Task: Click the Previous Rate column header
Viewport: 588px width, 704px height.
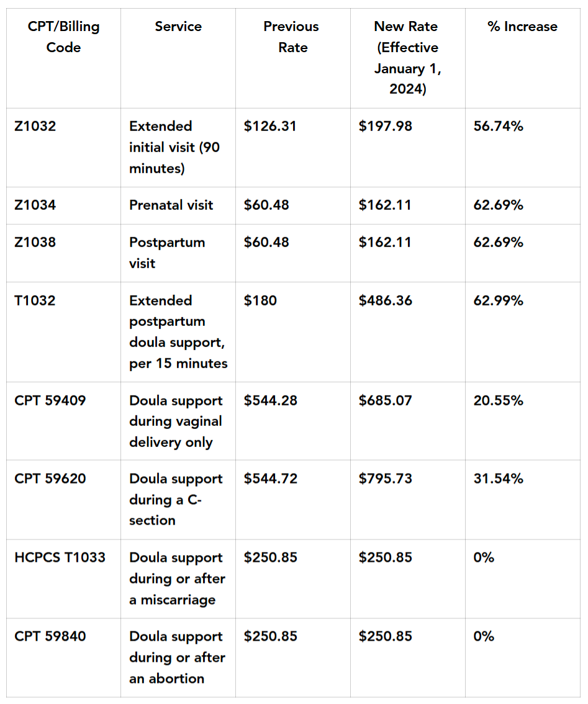Action: [291, 37]
